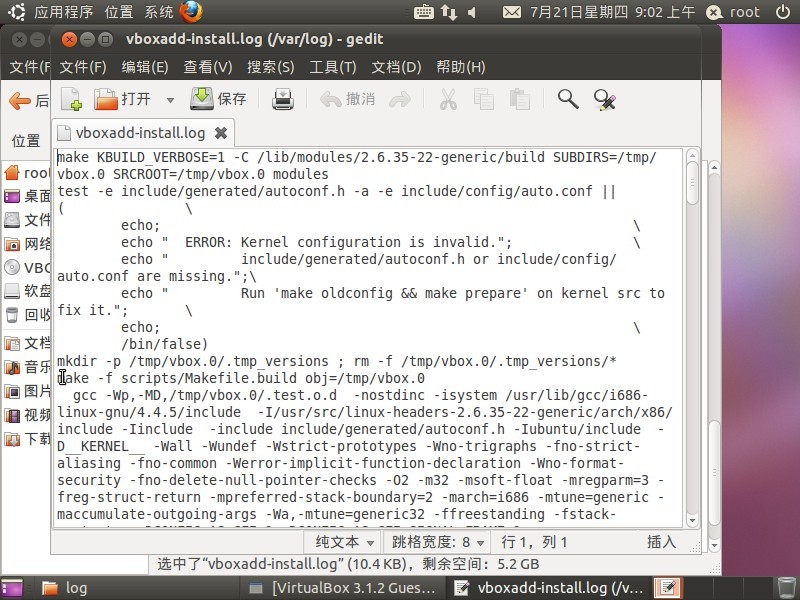Click the keyboard indicator in the panel
Image resolution: width=800 pixels, height=600 pixels.
[x=423, y=12]
